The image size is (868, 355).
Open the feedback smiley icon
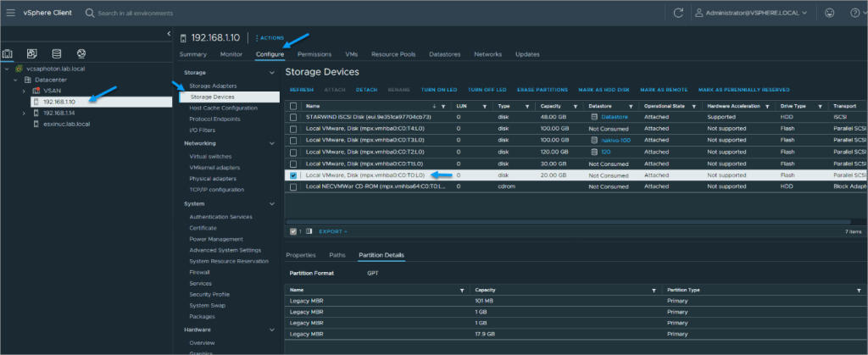point(829,13)
